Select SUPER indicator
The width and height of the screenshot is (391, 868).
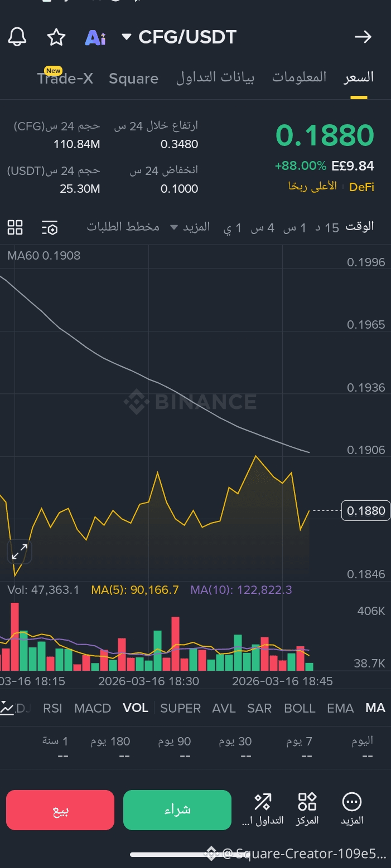point(180,708)
